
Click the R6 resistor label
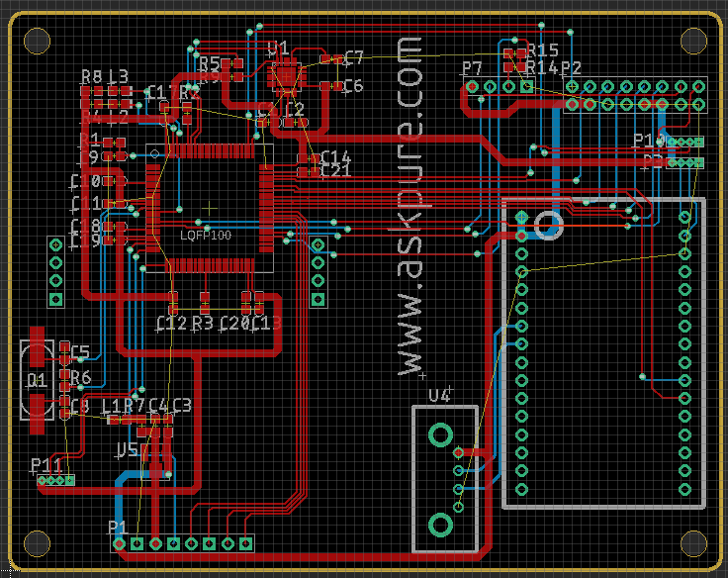81,377
